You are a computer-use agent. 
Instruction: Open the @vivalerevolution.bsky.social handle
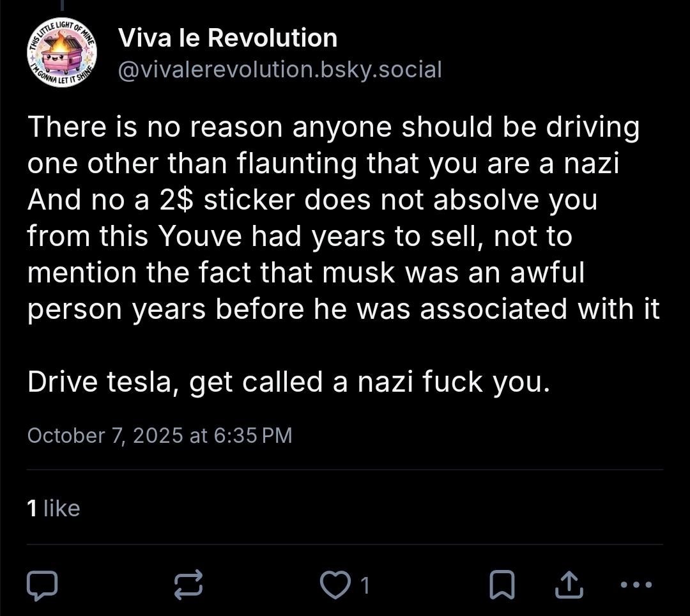280,70
